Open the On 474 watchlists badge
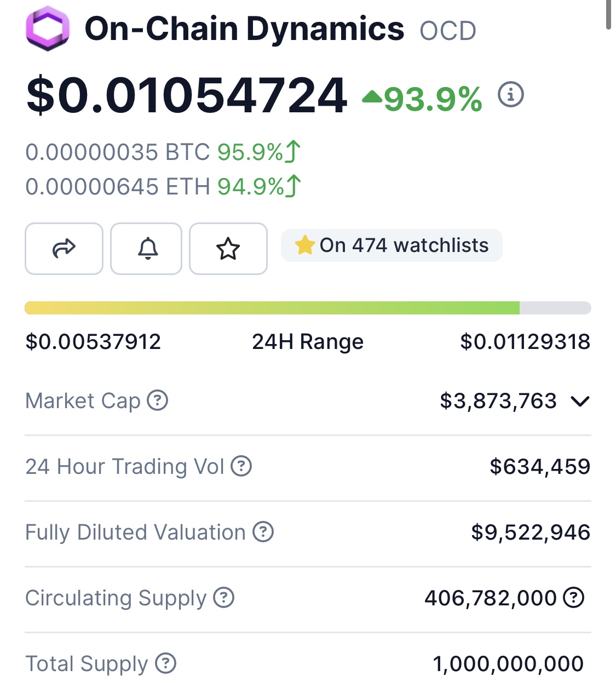The image size is (616, 693). 392,245
